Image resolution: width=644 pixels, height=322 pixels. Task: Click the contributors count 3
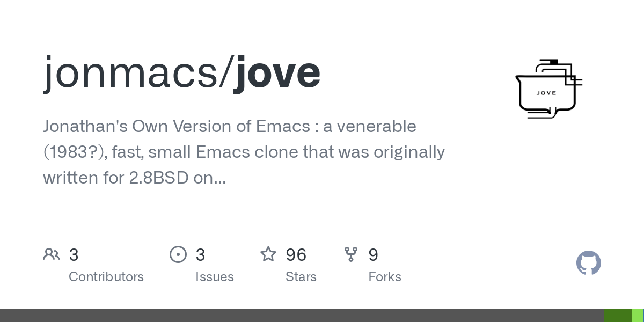click(x=74, y=255)
